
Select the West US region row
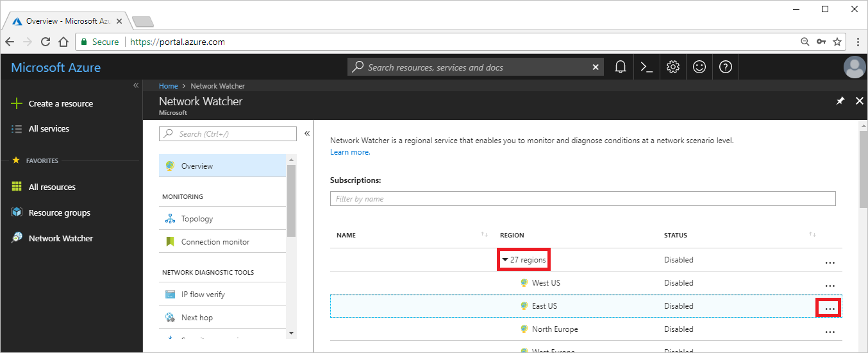click(x=586, y=283)
